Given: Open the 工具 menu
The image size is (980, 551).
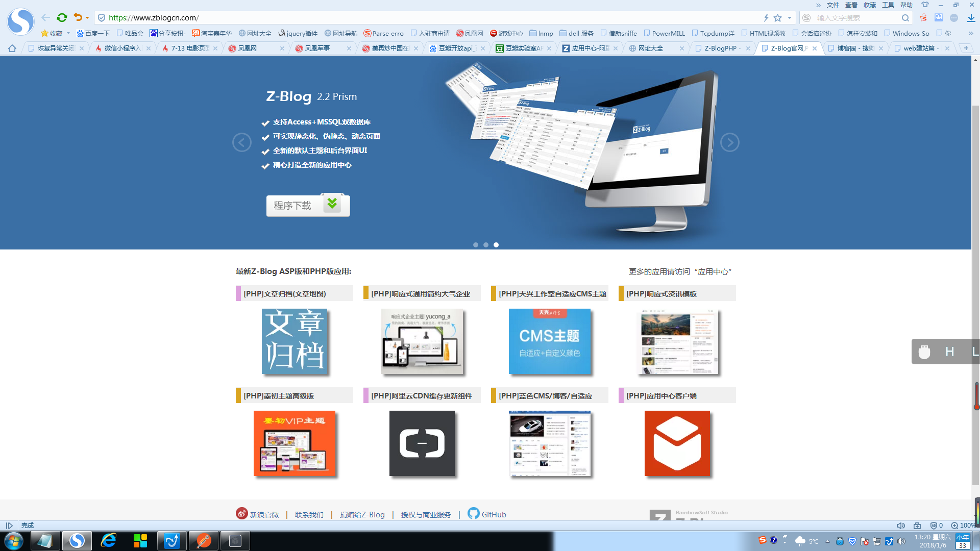Looking at the screenshot, I should pyautogui.click(x=888, y=5).
